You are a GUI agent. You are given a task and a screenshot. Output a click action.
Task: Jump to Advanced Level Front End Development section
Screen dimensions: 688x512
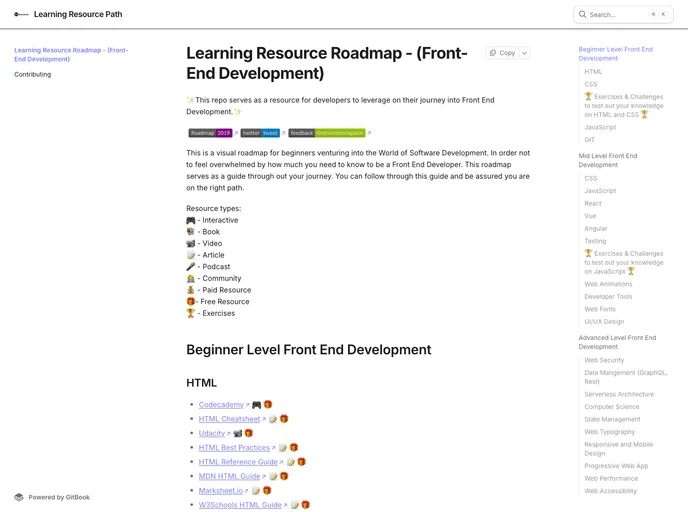click(617, 342)
